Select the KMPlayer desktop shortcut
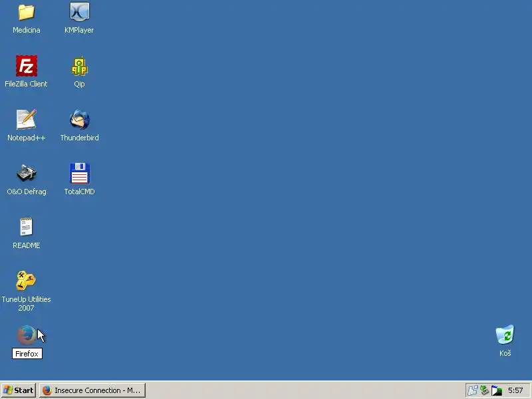The image size is (532, 399). point(79,11)
